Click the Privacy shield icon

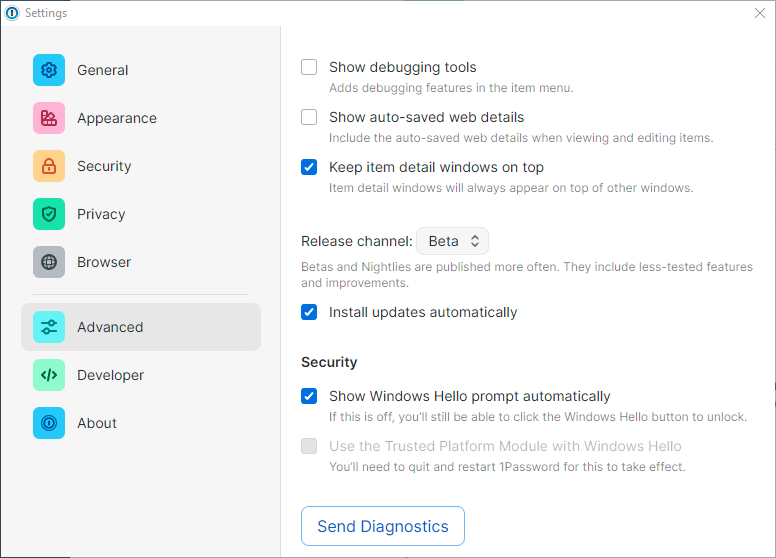[49, 214]
